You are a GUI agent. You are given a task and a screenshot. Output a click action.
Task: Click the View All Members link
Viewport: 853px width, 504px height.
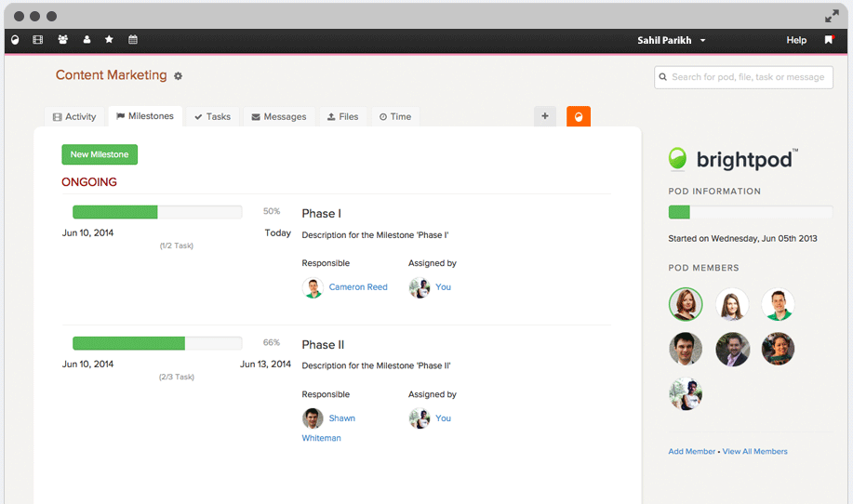pos(754,452)
